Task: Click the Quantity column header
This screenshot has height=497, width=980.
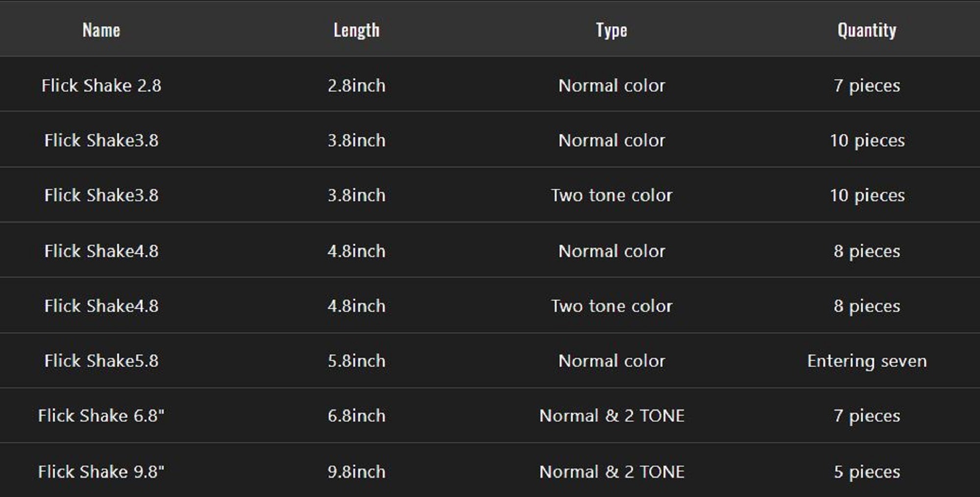Action: pyautogui.click(x=867, y=30)
